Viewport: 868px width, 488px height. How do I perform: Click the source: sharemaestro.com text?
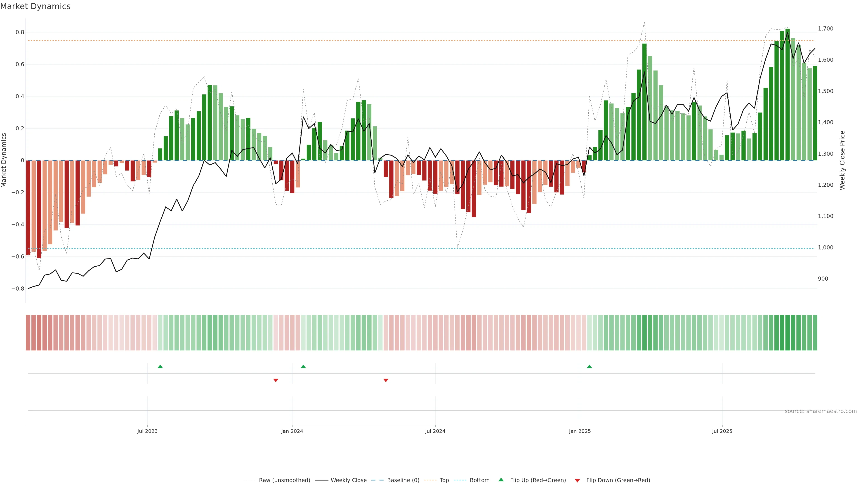tap(821, 411)
